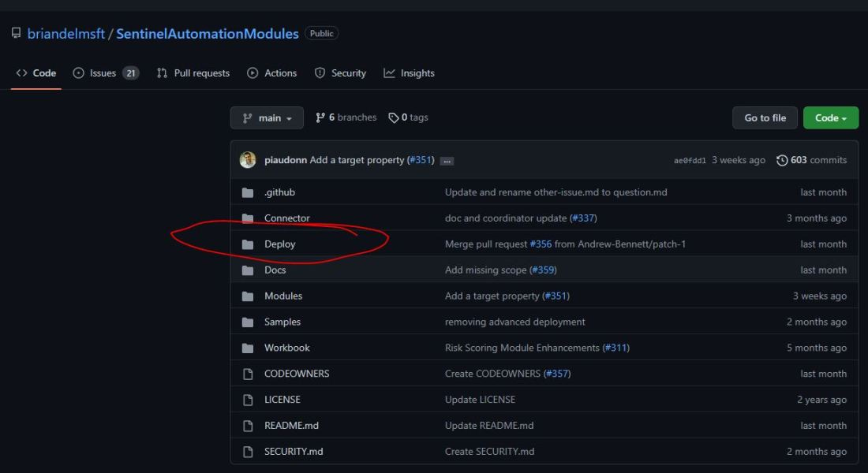Open the Pull requests tab
This screenshot has width=868, height=473.
tap(193, 73)
